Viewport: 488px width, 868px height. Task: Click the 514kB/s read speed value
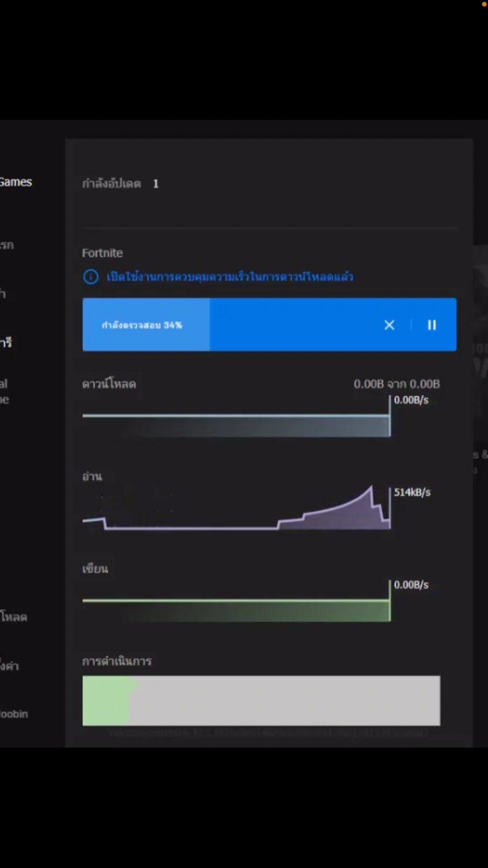coord(412,492)
